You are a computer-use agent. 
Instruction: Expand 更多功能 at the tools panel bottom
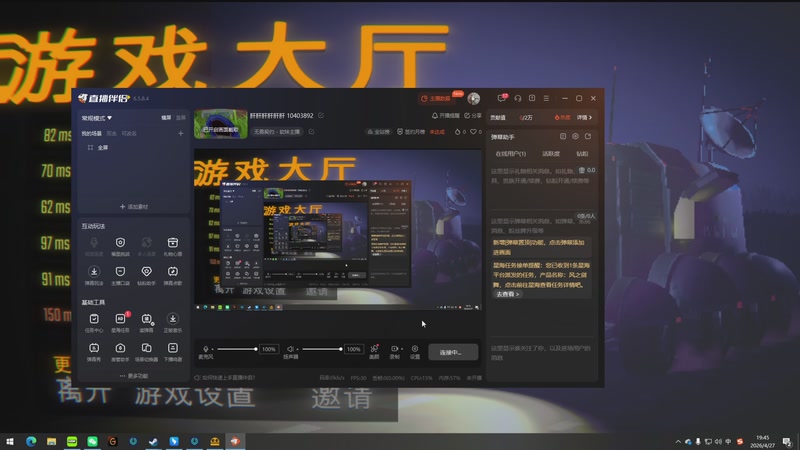[x=134, y=376]
